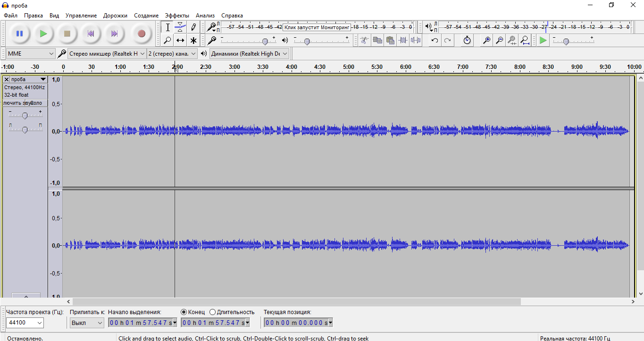Viewport: 644px width, 341px height.
Task: Skip to end of the track
Action: point(114,33)
